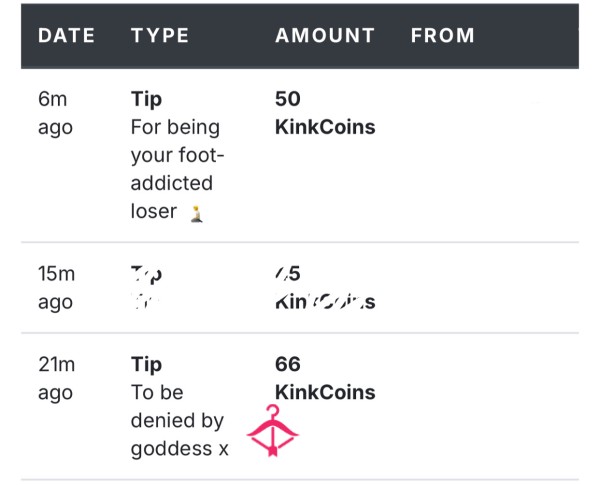The image size is (600, 485).
Task: Click the partially erased Tip label in the 15m row
Action: click(x=146, y=274)
